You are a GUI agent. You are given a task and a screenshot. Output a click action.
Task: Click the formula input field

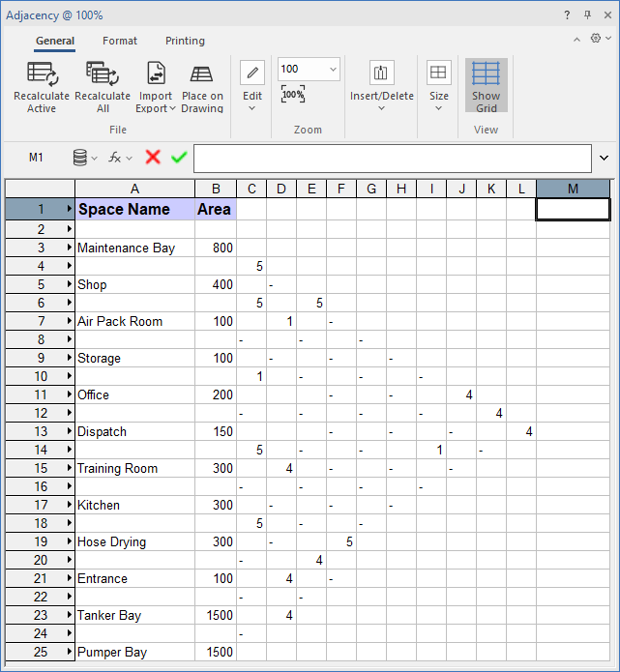[x=392, y=158]
